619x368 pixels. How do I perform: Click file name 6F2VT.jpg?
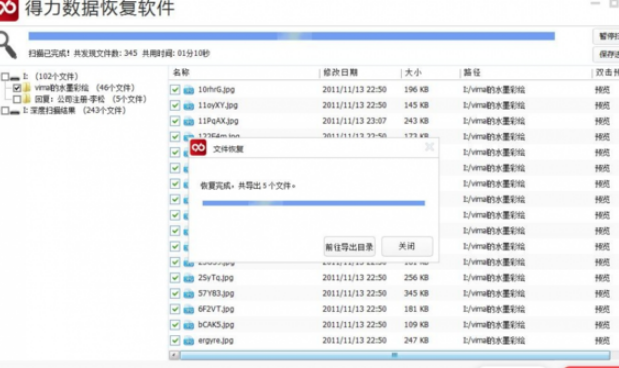click(x=216, y=309)
